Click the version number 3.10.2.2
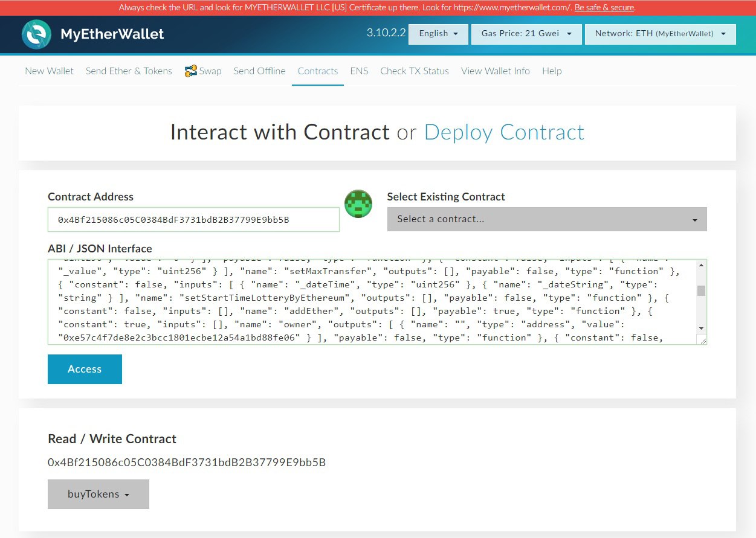The image size is (756, 538). point(386,33)
